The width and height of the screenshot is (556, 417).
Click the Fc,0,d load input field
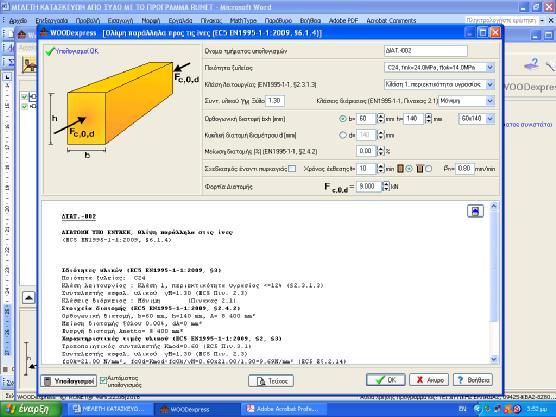coord(369,187)
